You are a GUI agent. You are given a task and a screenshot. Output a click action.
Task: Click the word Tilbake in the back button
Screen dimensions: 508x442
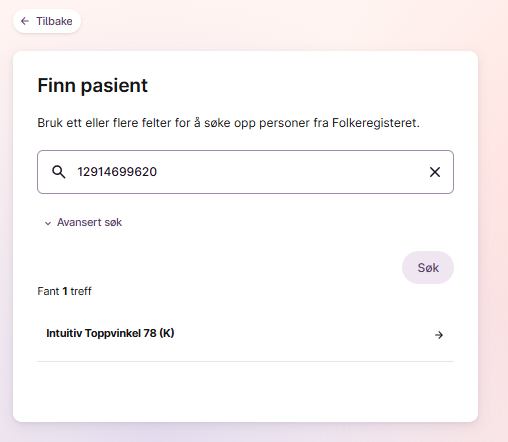[x=54, y=21]
